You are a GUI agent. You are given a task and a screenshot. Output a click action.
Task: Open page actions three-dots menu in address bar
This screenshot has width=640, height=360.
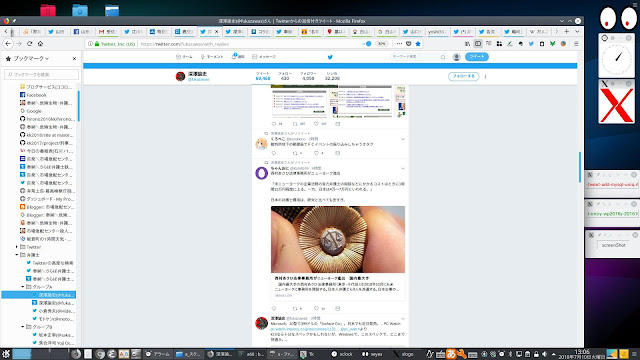[399, 44]
